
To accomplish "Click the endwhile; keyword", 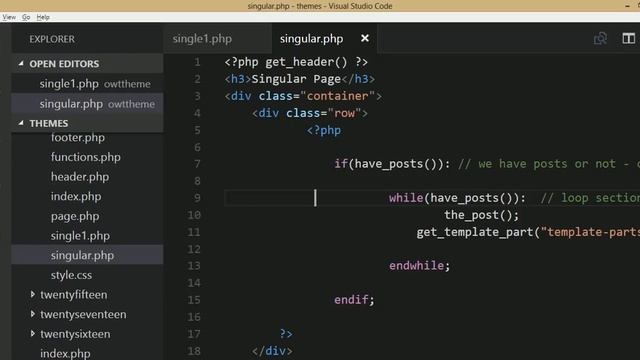I will [419, 266].
